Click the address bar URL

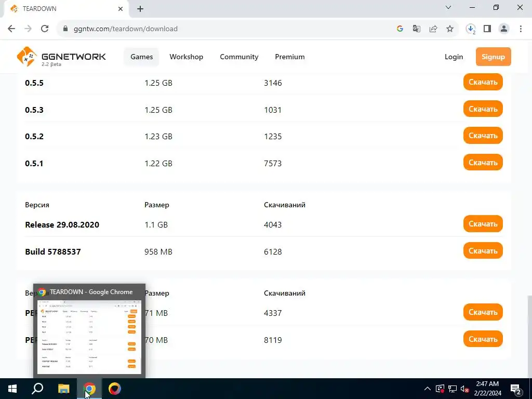pos(126,29)
